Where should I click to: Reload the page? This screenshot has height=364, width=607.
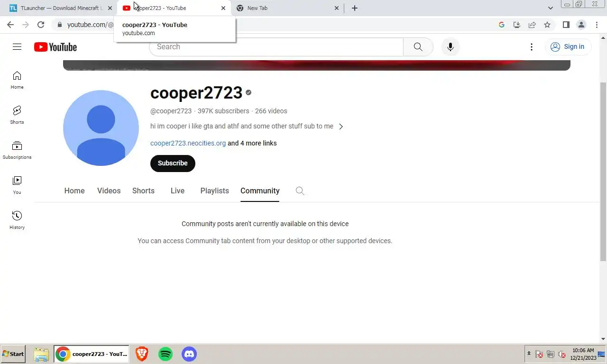(x=41, y=25)
